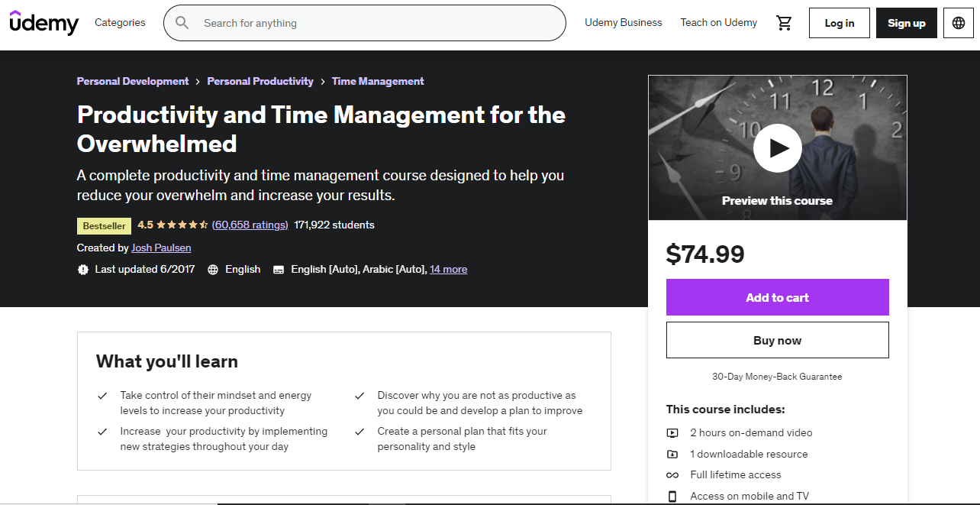Click the star rating icons

coord(181,225)
